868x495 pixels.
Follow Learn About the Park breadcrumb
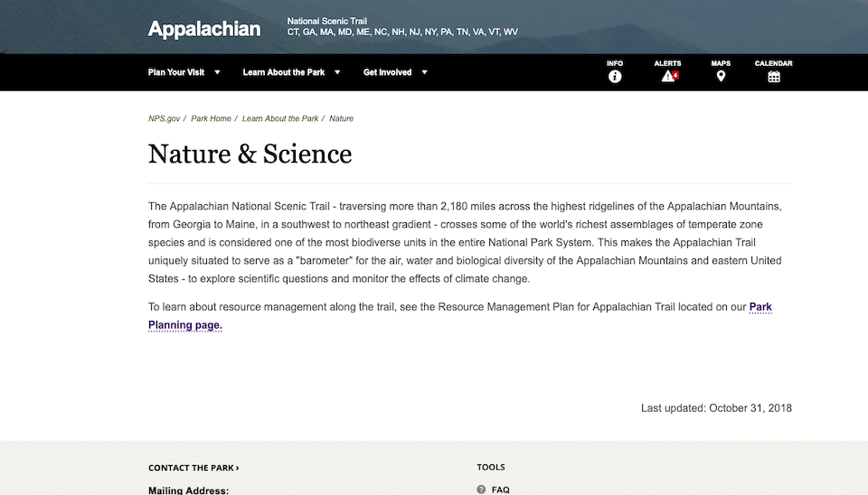[280, 118]
